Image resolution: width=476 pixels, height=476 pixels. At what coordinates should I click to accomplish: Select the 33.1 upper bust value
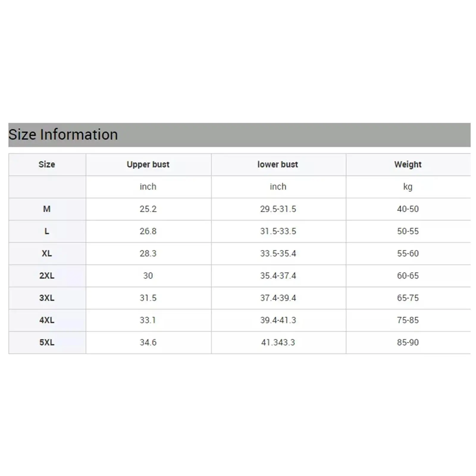tap(148, 320)
